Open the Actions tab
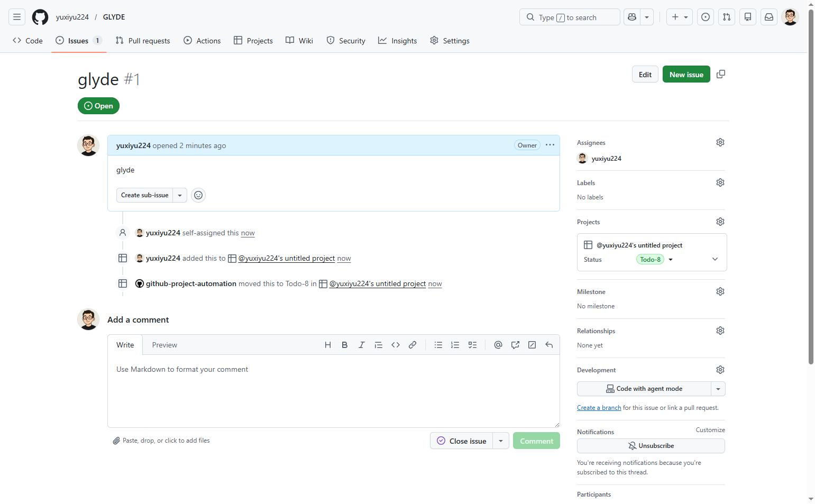This screenshot has height=504, width=815. pos(202,41)
